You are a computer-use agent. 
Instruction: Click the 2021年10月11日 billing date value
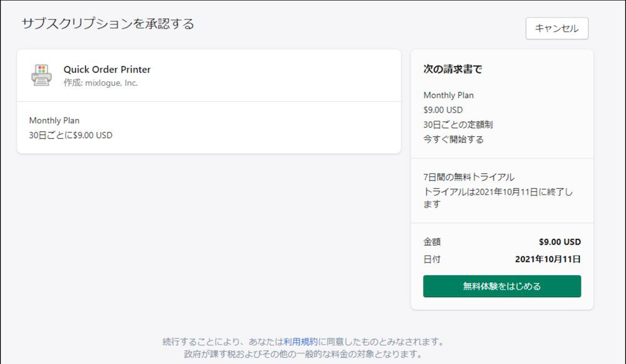point(548,259)
